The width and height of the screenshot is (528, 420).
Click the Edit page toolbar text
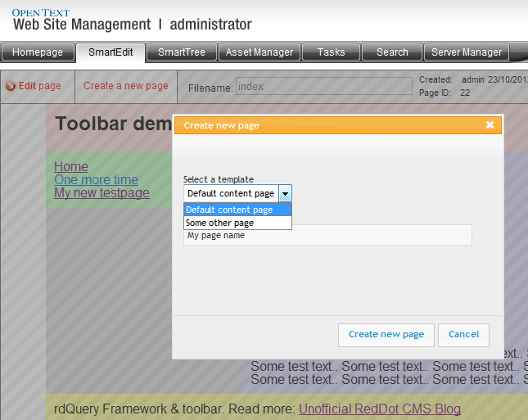pos(40,86)
